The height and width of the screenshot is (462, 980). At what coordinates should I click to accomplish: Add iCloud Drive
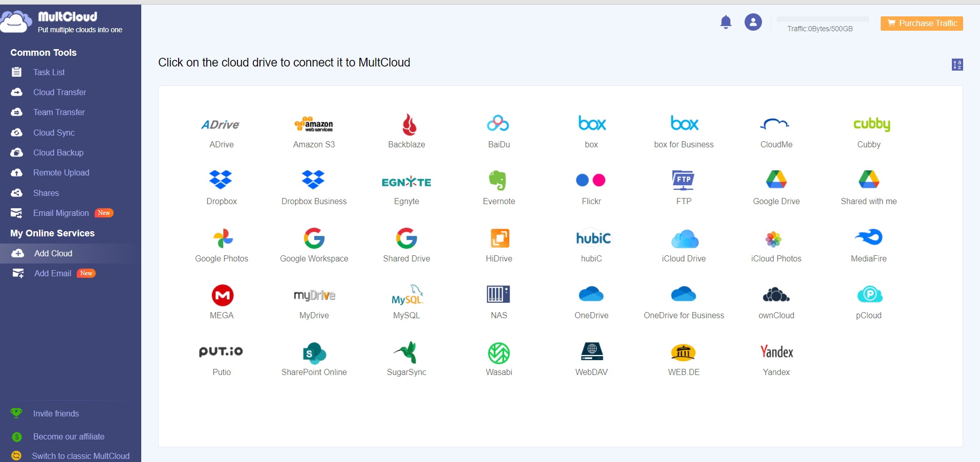tap(685, 239)
